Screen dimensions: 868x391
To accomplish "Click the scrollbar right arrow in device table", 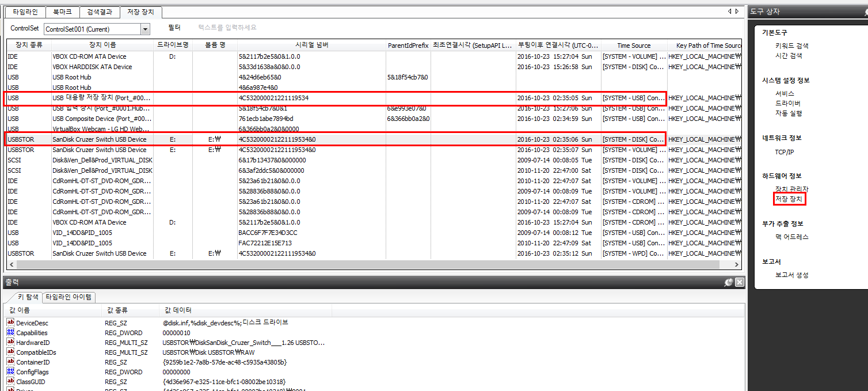I will click(737, 265).
